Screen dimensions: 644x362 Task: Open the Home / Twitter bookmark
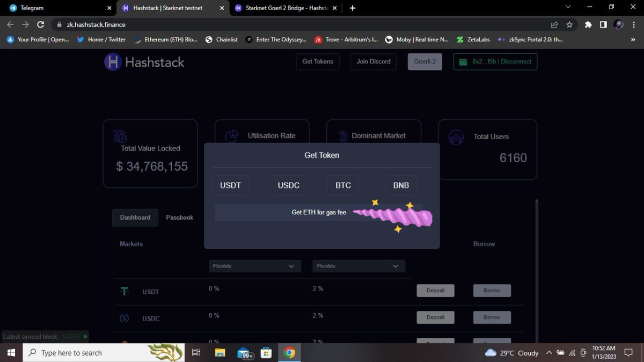coord(101,39)
